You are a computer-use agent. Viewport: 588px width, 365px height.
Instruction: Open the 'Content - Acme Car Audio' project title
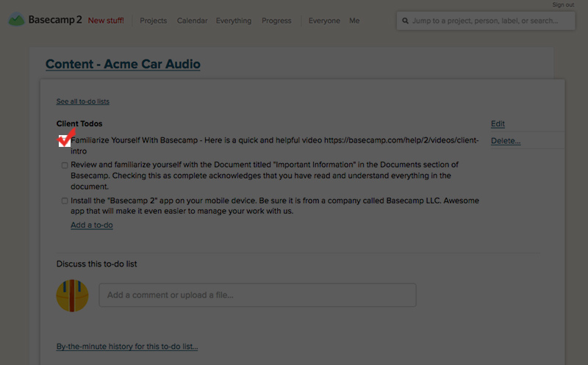pos(123,64)
